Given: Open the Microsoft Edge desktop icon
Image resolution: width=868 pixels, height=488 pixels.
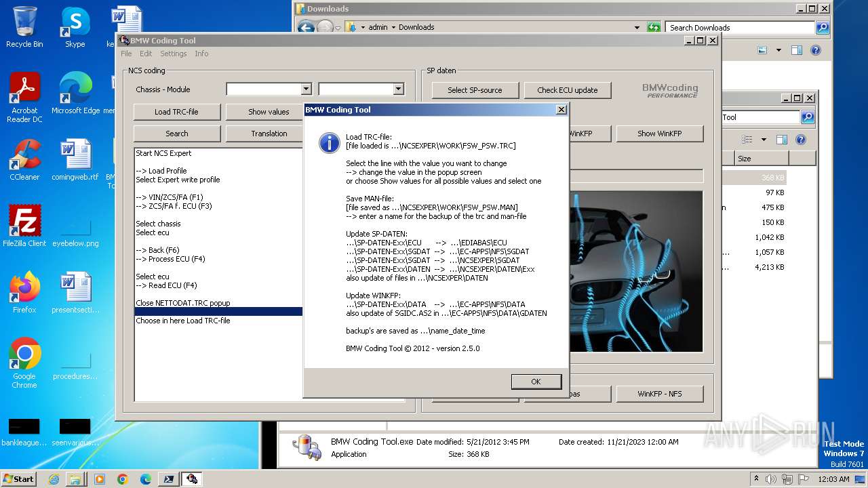Looking at the screenshot, I should (x=75, y=94).
